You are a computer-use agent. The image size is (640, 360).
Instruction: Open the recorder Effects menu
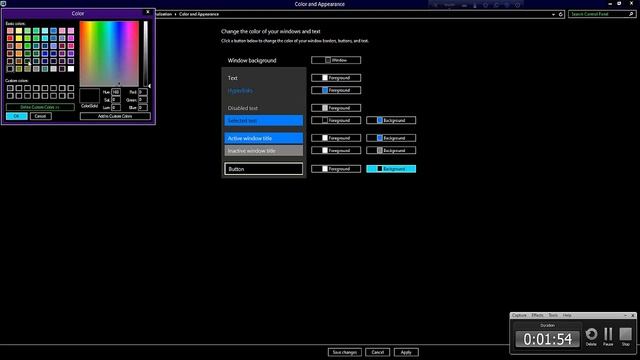[x=537, y=315]
